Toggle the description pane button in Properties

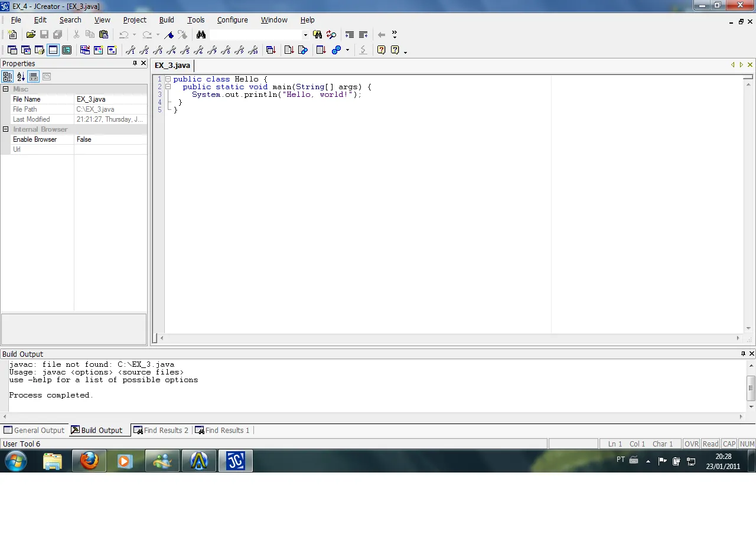click(x=34, y=77)
